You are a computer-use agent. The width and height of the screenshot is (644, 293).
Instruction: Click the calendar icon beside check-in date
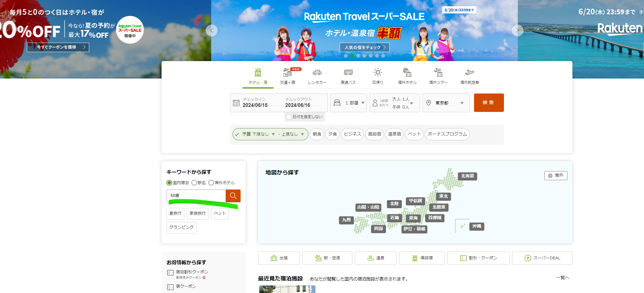point(236,103)
